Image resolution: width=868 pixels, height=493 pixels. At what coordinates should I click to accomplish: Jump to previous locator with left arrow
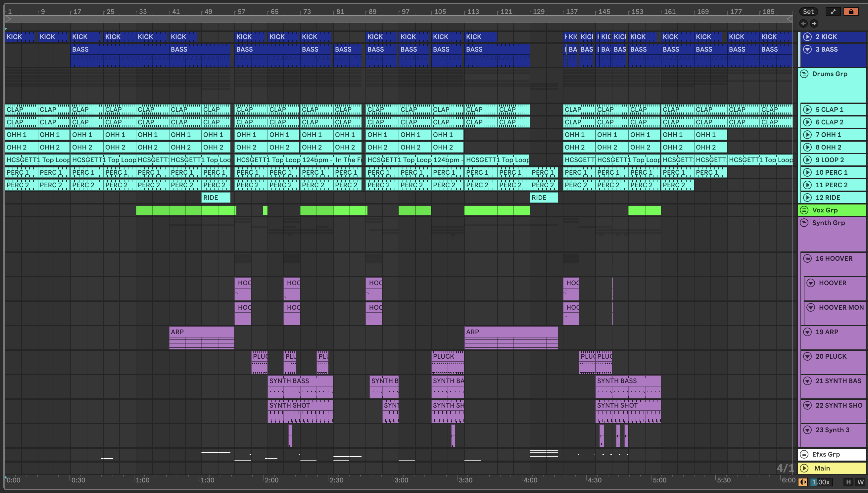click(803, 23)
